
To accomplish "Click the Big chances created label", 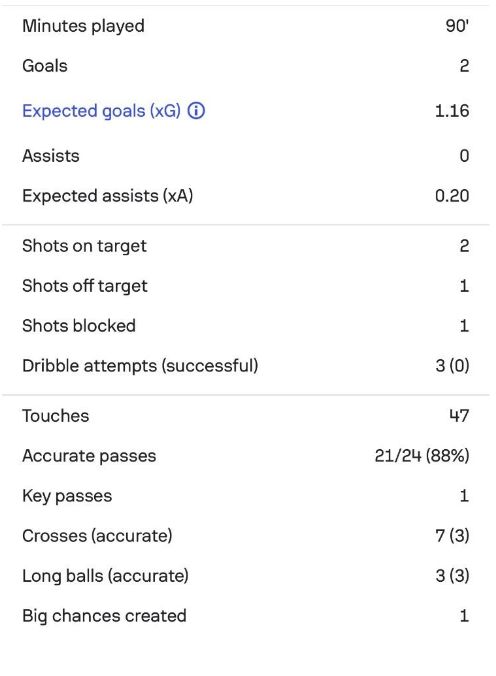I will pyautogui.click(x=104, y=616).
